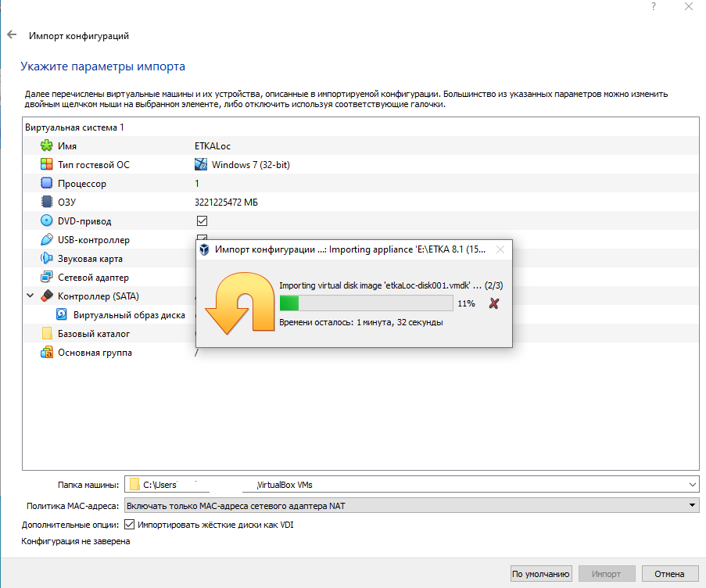Image resolution: width=706 pixels, height=588 pixels.
Task: Select the Сетевой адаптер row label
Action: [x=93, y=278]
